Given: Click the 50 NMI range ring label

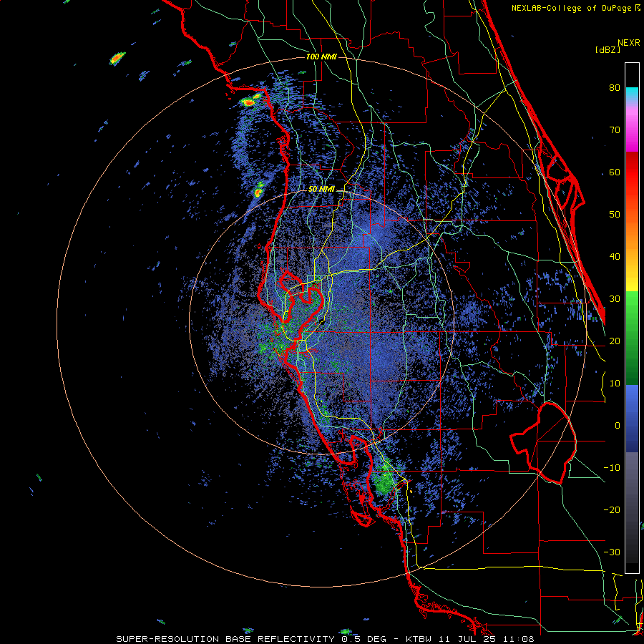Looking at the screenshot, I should tap(321, 190).
